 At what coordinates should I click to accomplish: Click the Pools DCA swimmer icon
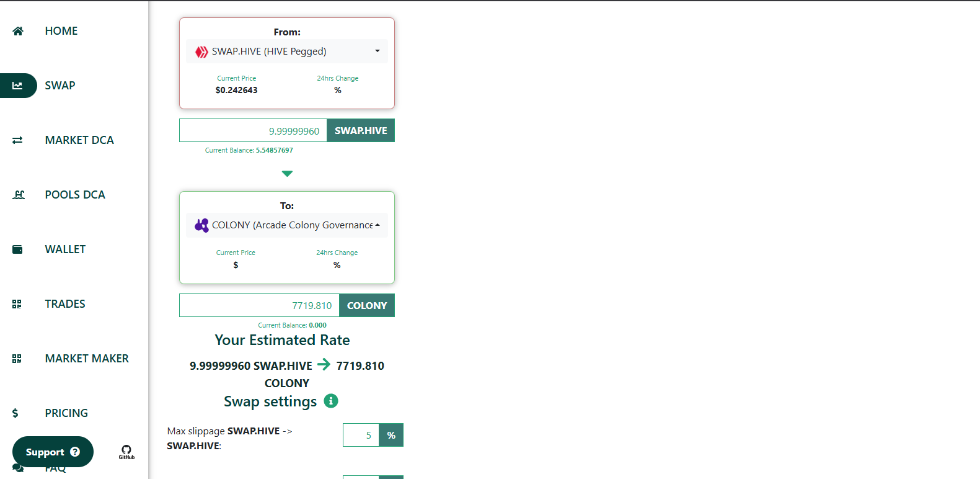(19, 195)
